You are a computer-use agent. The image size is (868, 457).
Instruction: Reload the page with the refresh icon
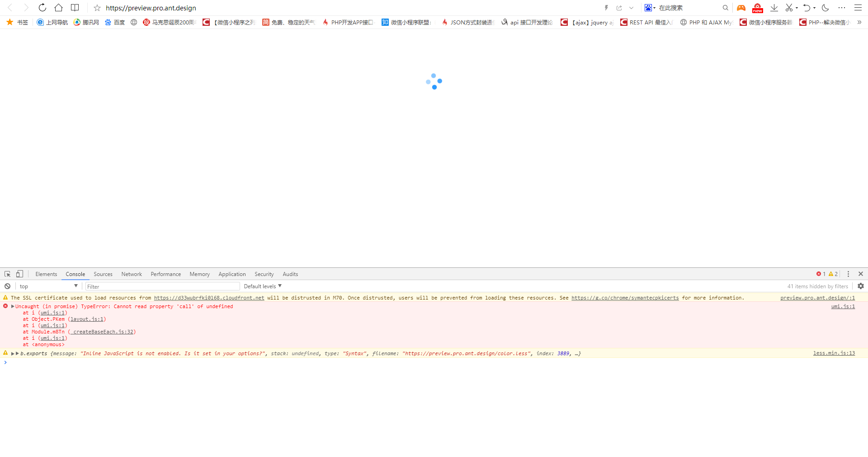tap(42, 8)
